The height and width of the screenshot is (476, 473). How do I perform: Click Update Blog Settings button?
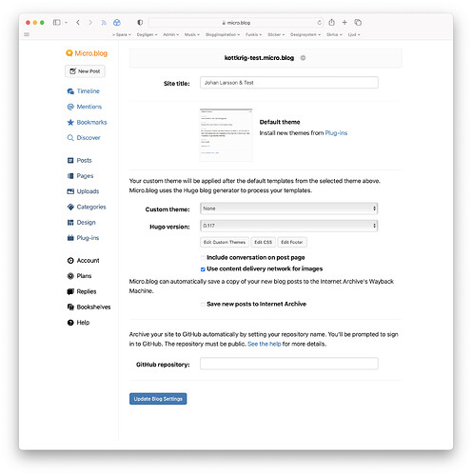pyautogui.click(x=158, y=399)
